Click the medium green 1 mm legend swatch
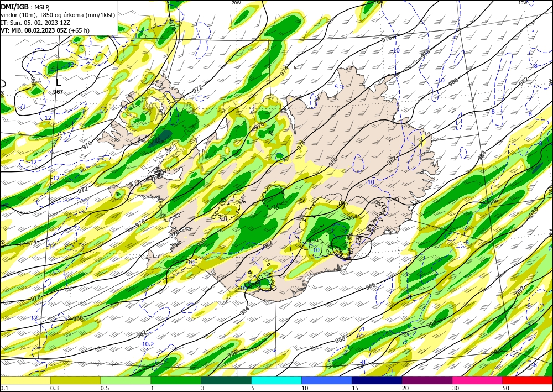The image size is (553, 392). point(176,380)
